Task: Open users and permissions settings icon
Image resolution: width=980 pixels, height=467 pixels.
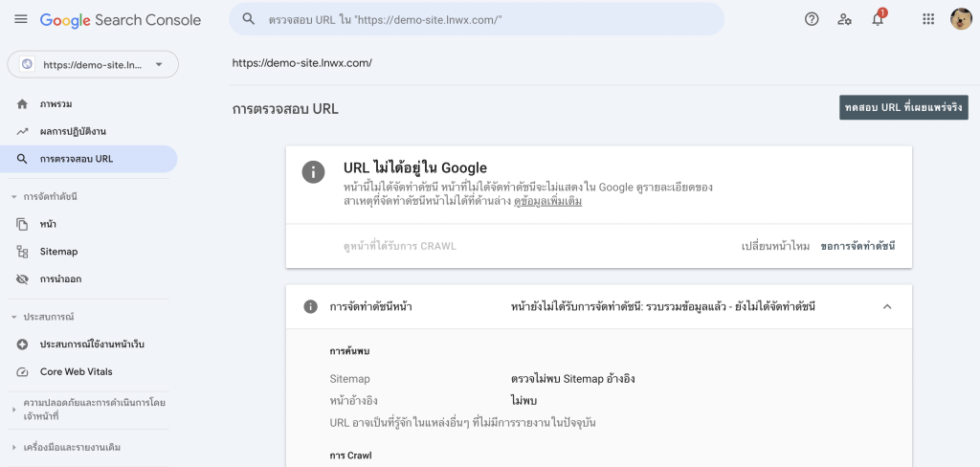Action: pyautogui.click(x=844, y=19)
